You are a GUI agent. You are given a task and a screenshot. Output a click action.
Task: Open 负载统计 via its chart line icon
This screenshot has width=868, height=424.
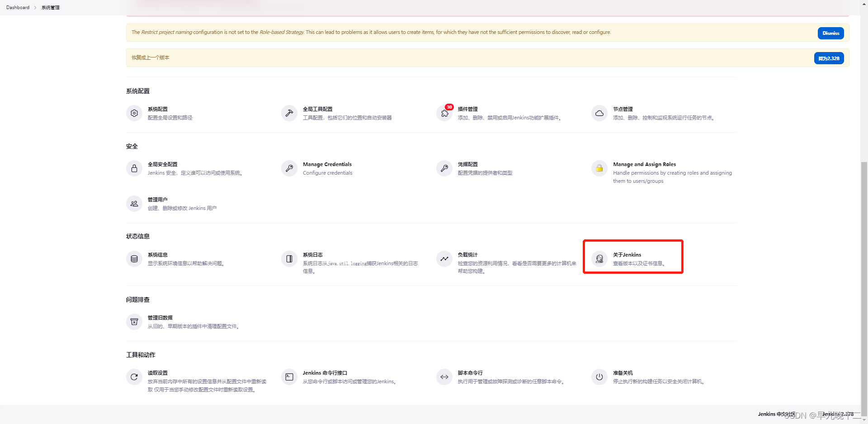coord(444,259)
